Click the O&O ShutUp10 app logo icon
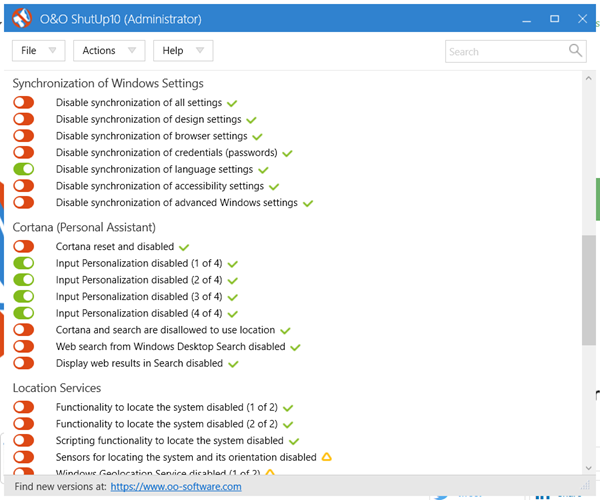 (21, 18)
